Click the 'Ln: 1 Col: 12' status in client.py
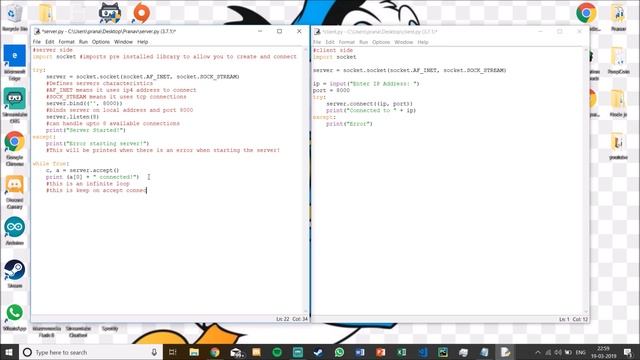 (573, 319)
